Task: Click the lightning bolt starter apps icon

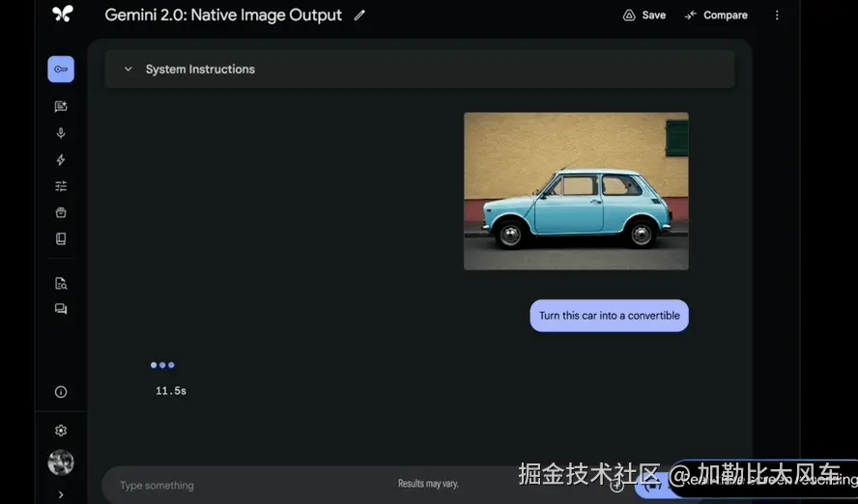Action: coord(61,159)
